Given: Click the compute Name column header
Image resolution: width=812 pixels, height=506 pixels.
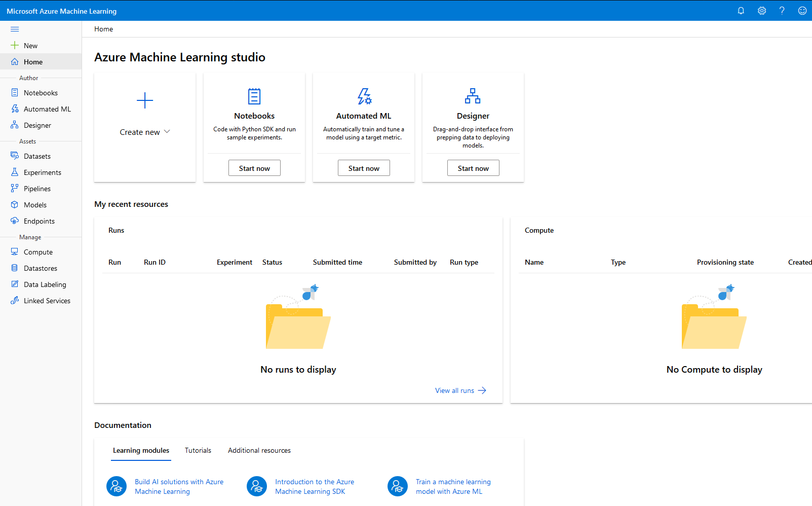Looking at the screenshot, I should point(534,262).
